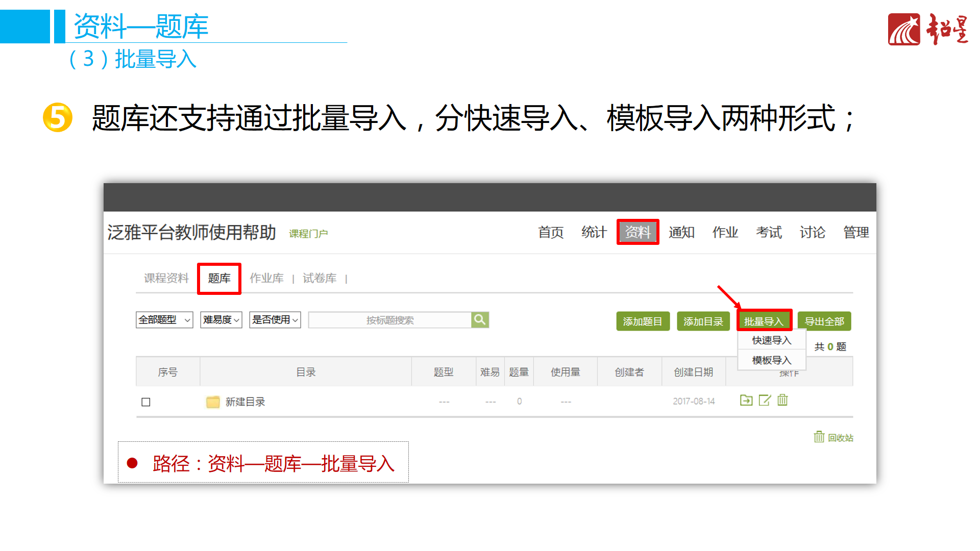Expand the 全部题型 dropdown

point(164,320)
